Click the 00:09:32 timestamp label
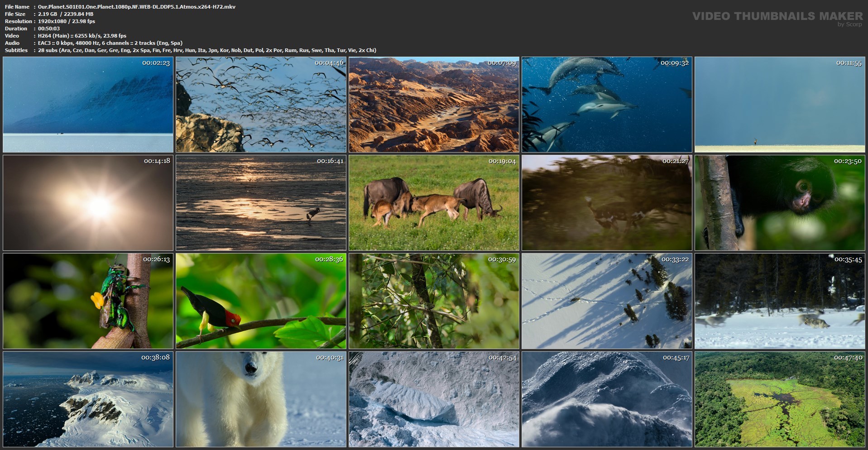Image resolution: width=868 pixels, height=450 pixels. coord(675,63)
